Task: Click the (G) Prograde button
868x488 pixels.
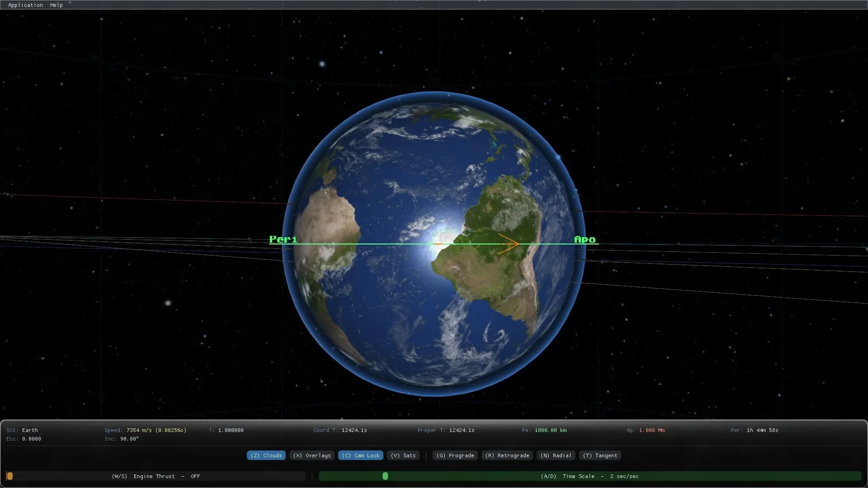Action: click(x=455, y=455)
